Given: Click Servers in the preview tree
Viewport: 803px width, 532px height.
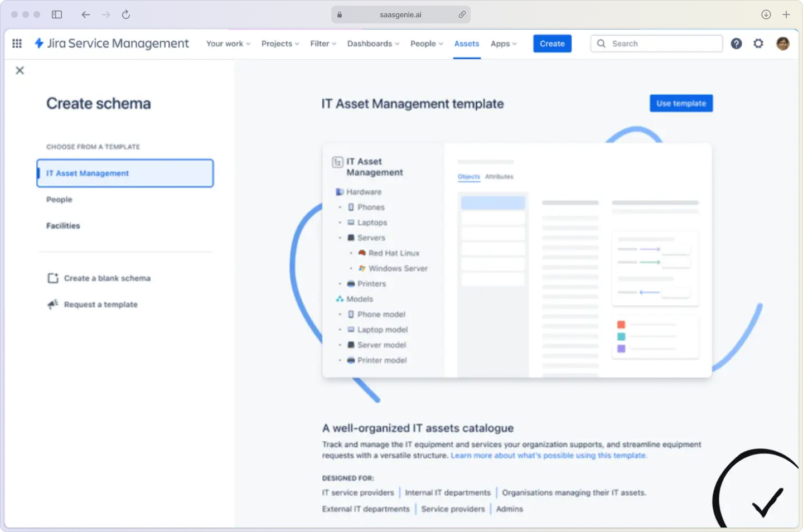Looking at the screenshot, I should 371,238.
